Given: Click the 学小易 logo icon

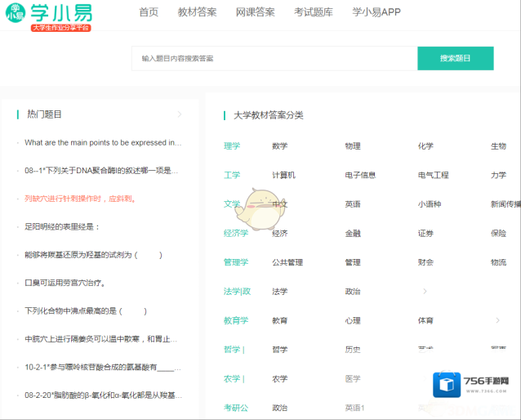Looking at the screenshot, I should point(16,14).
